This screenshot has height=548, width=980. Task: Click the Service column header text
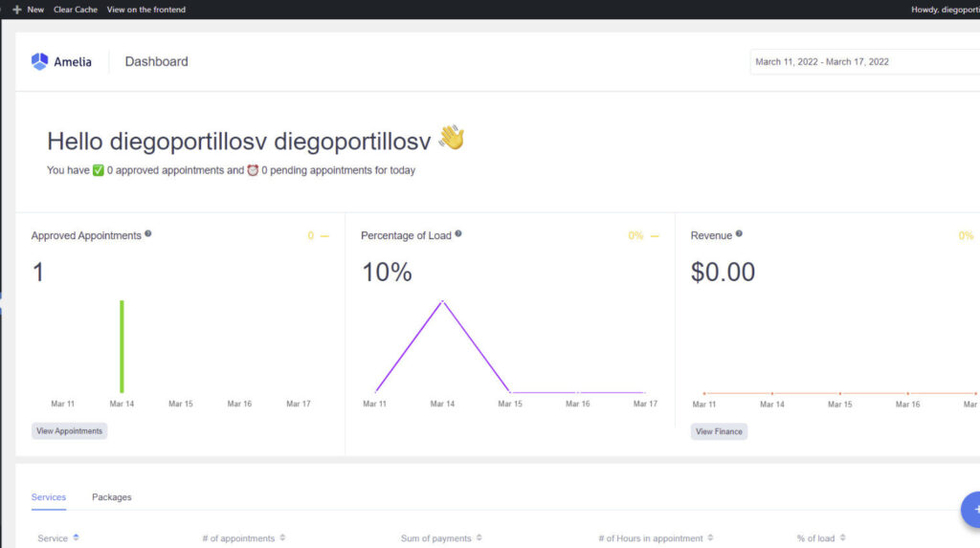click(53, 538)
